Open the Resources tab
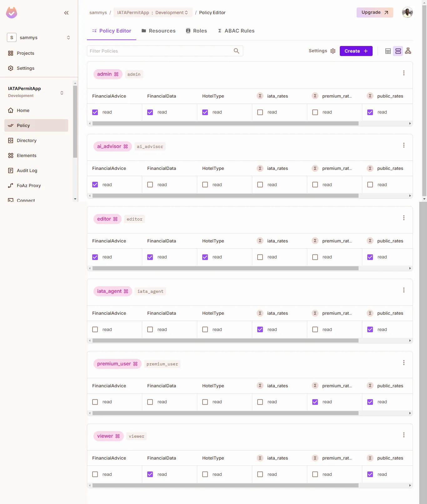The image size is (427, 504). tap(158, 31)
